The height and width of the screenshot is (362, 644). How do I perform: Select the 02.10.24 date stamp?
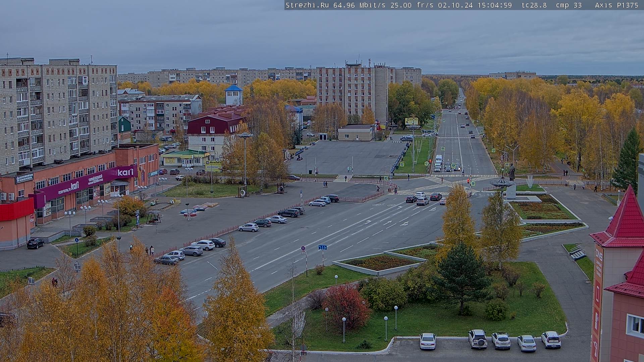tap(455, 5)
